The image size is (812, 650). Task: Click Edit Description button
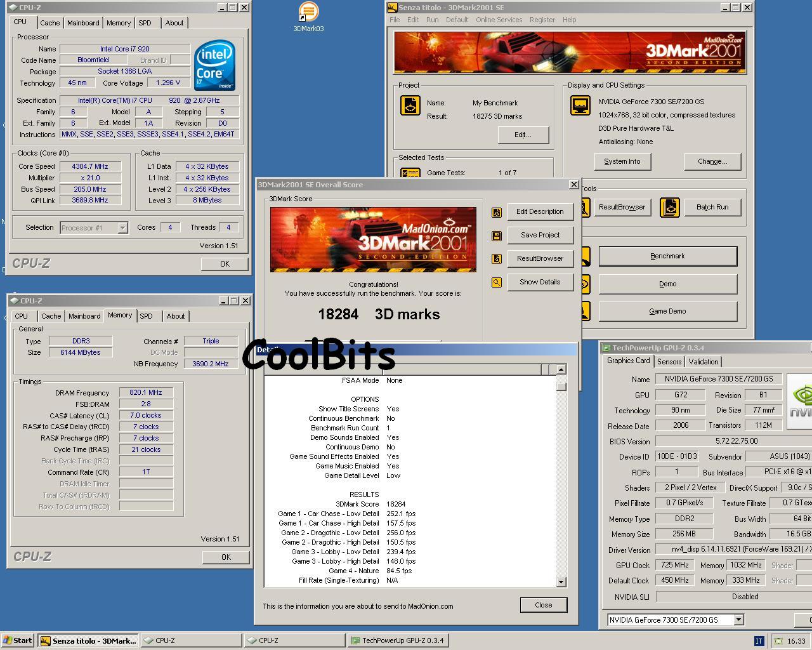coord(540,211)
